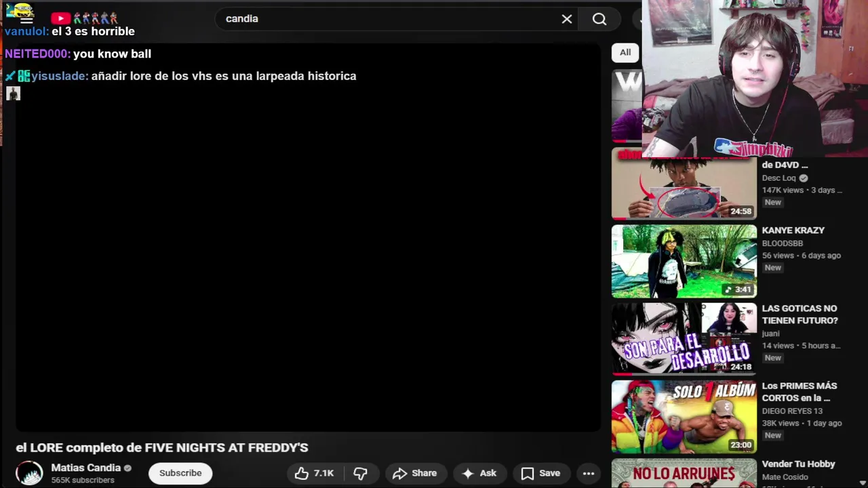
Task: Open the KANYE KRAZY video thumbnail
Action: pyautogui.click(x=684, y=262)
